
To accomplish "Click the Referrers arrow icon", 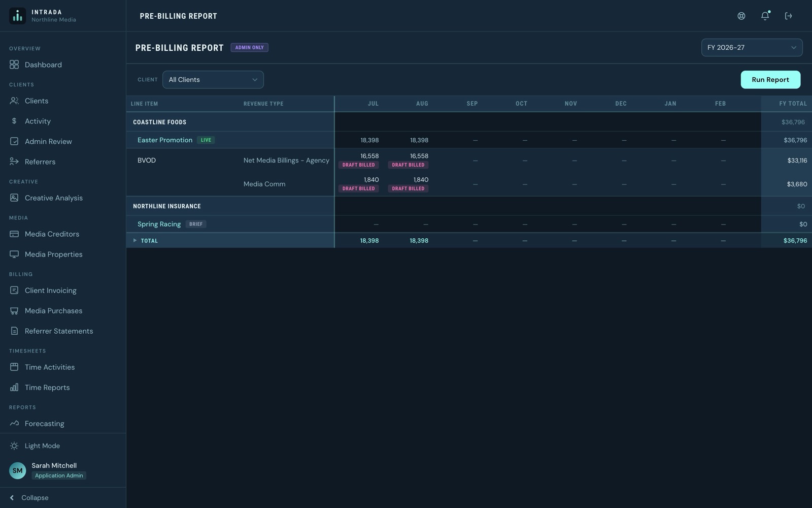I will coord(14,162).
